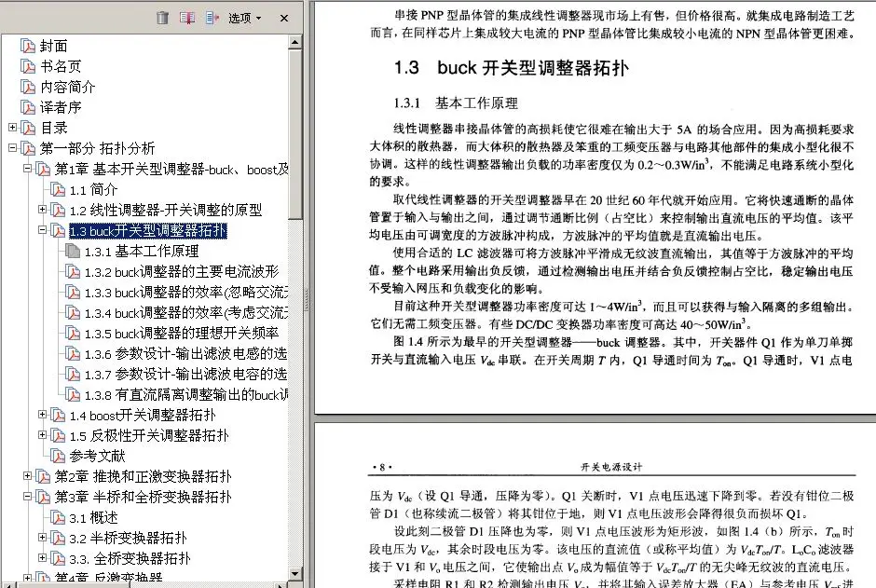This screenshot has height=588, width=876.
Task: Go to 1.3.2 buck调整器的主要电流波形
Action: [182, 272]
